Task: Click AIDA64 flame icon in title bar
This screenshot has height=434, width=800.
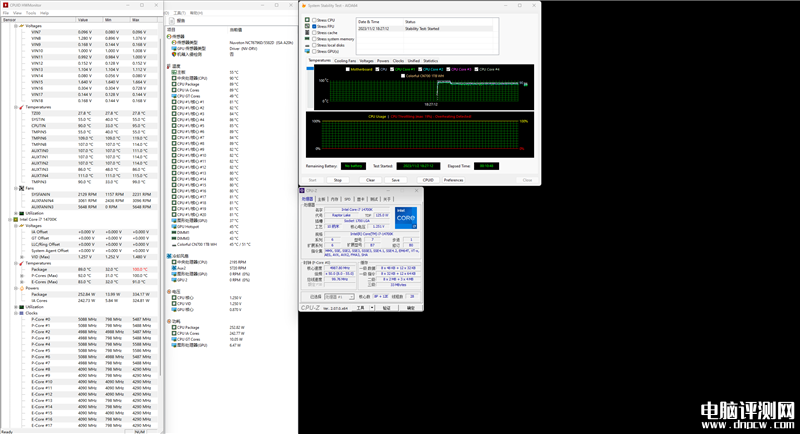Action: point(304,6)
